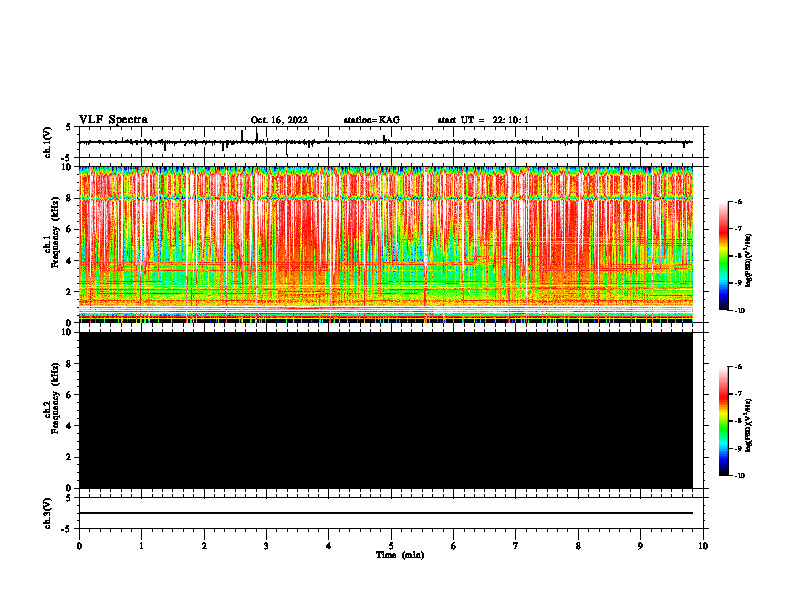The width and height of the screenshot is (792, 612).
Task: Click the ch.1 waveform trace panel
Action: 391,142
